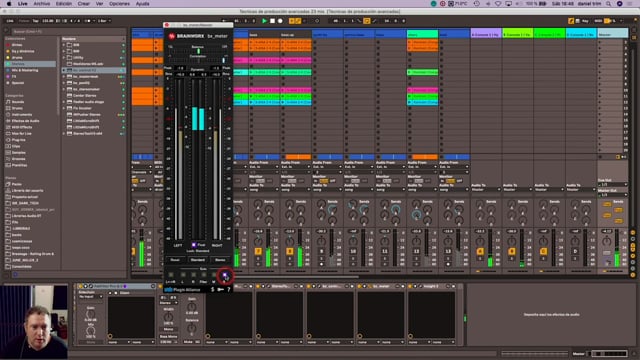Click Brainworx logo in bx_meter

171,36
